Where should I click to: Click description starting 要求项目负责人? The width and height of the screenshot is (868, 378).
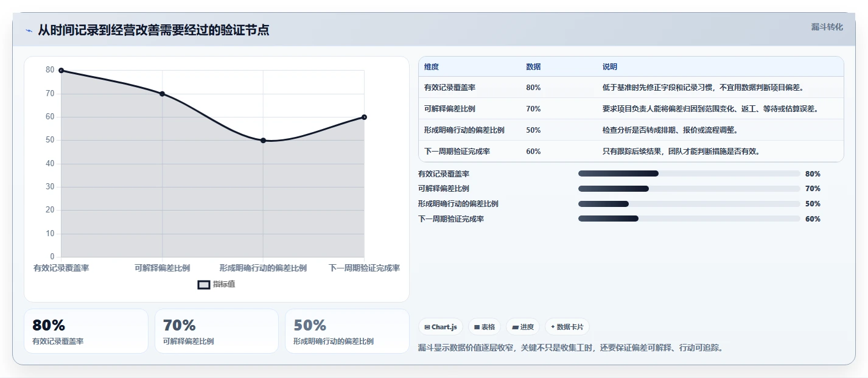[711, 108]
